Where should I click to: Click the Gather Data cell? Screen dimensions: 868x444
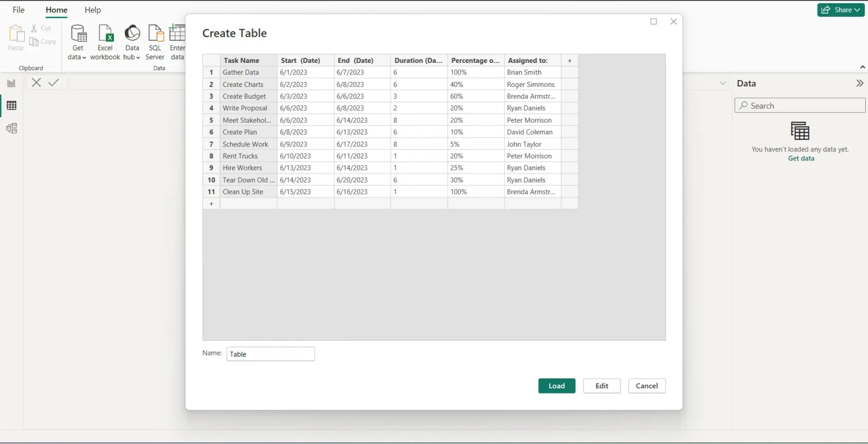point(248,72)
